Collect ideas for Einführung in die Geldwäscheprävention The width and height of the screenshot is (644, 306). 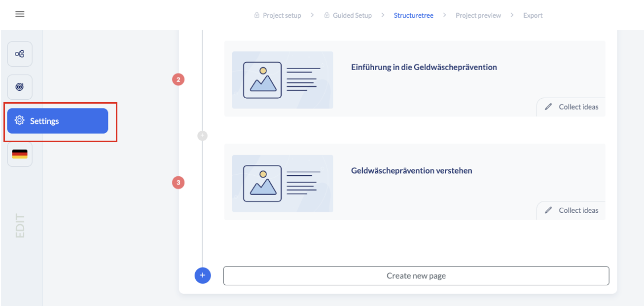[571, 107]
